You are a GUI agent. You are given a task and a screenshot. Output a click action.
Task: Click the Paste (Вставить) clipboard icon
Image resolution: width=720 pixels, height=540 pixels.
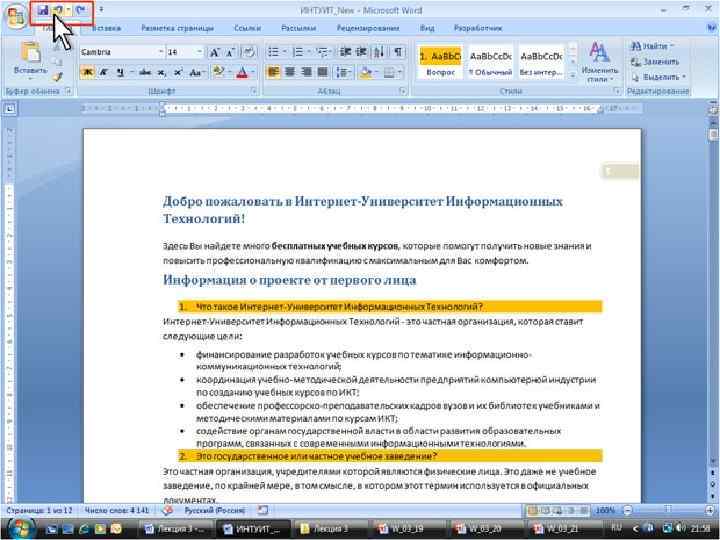(x=30, y=52)
